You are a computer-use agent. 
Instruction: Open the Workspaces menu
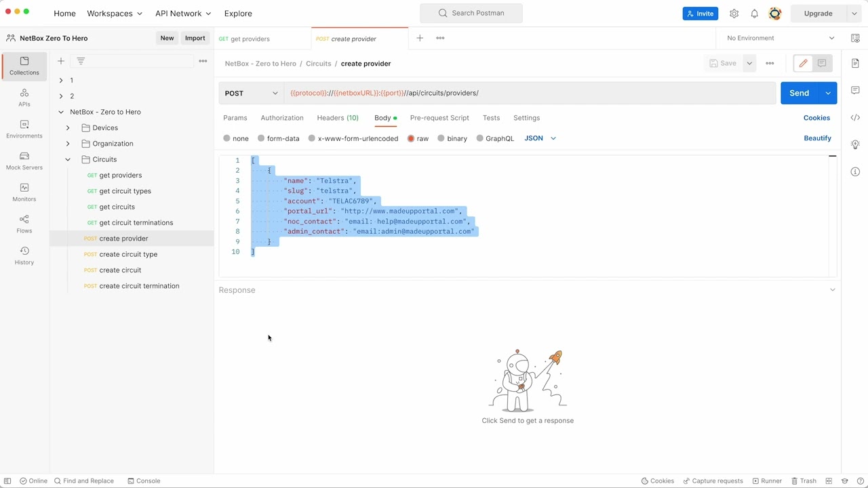tap(115, 14)
